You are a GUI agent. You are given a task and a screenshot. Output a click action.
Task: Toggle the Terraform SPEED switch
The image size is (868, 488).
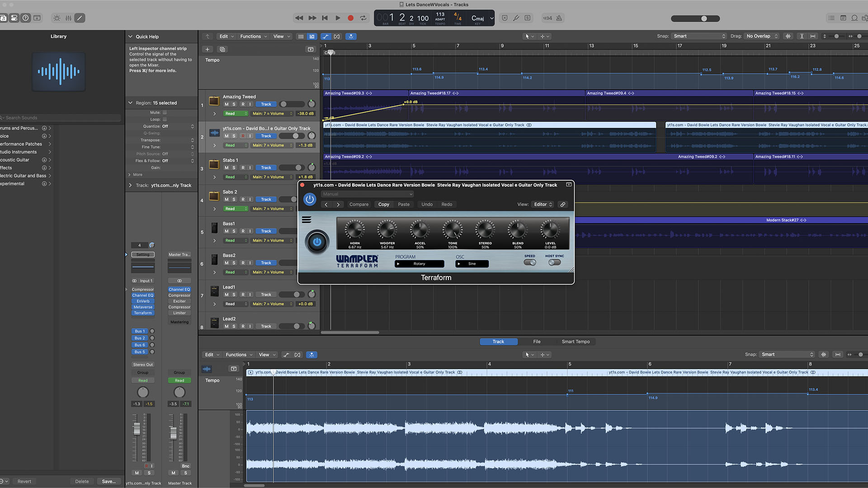530,263
